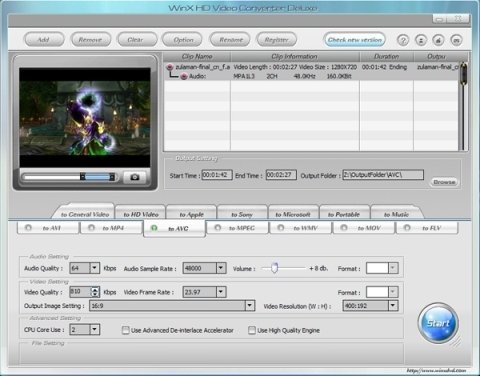Click the trim start marker on the preview bar
This screenshot has height=376, width=480.
click(x=82, y=177)
